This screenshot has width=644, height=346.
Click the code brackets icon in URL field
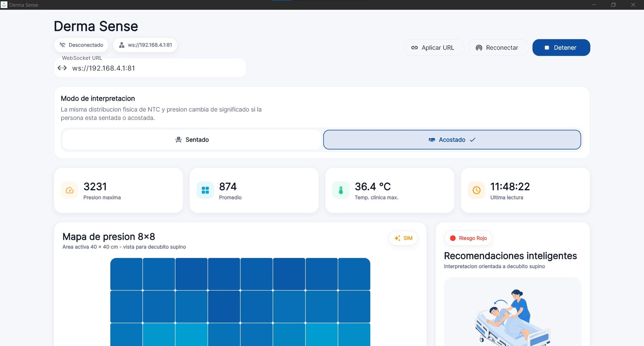[62, 68]
